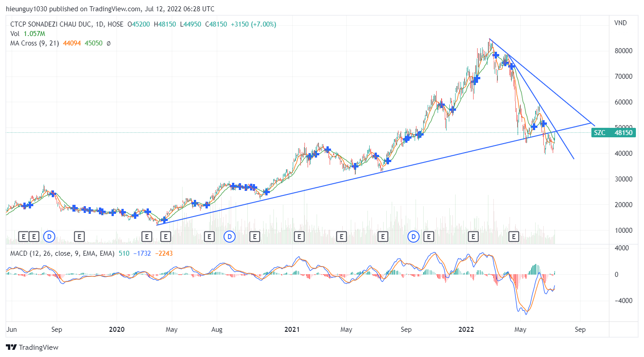Click the hieunguy1030 publisher name in the header
The width and height of the screenshot is (644, 357).
[26, 9]
